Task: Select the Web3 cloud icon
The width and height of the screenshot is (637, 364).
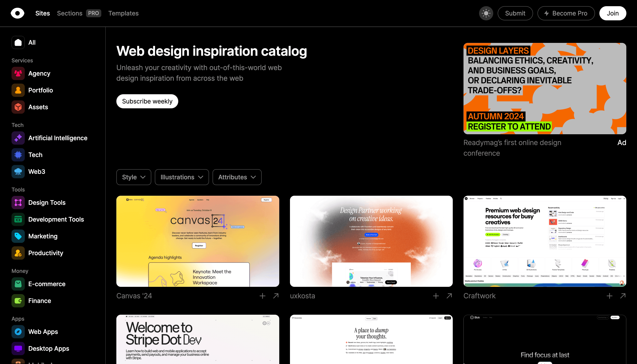Action: (x=18, y=172)
